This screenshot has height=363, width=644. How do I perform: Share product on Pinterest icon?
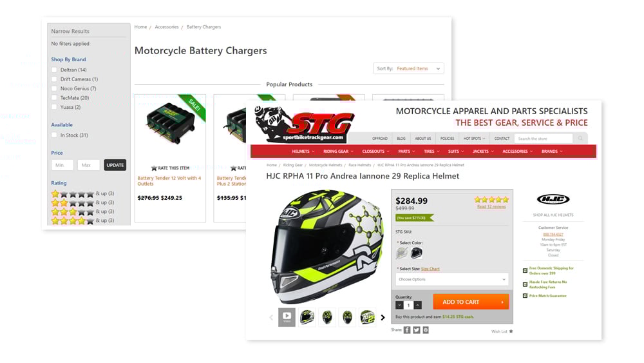426,330
